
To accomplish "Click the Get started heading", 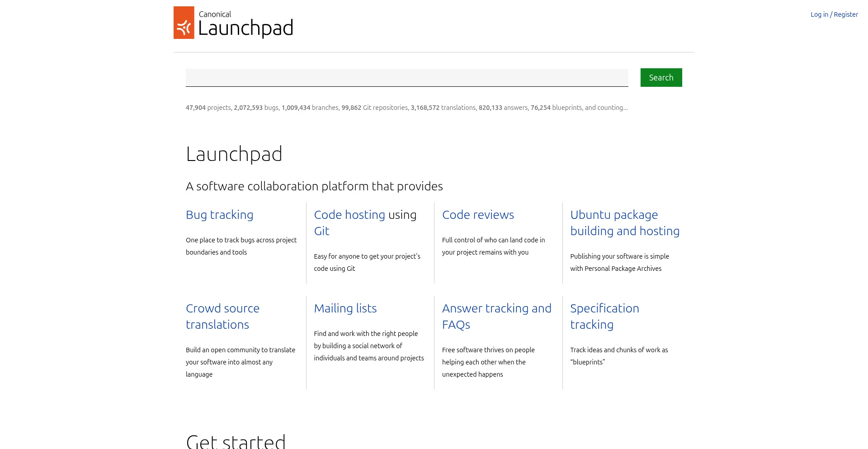I will pyautogui.click(x=236, y=441).
